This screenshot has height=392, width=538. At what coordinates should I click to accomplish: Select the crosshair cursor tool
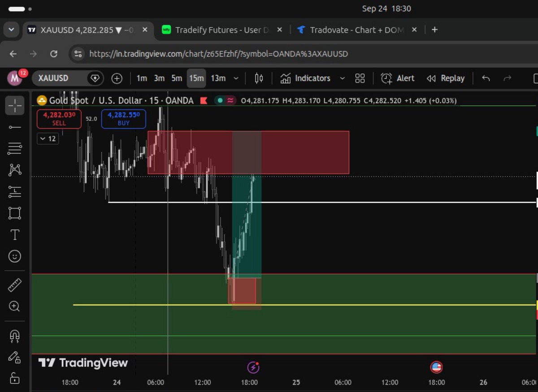pyautogui.click(x=15, y=105)
